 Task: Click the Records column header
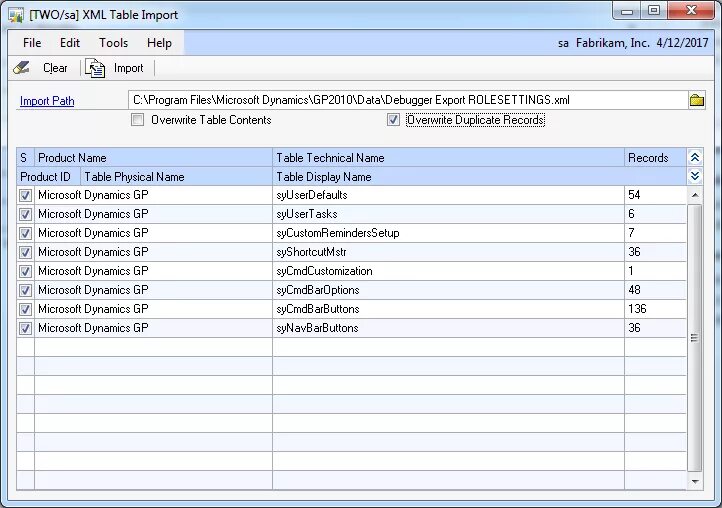(655, 158)
